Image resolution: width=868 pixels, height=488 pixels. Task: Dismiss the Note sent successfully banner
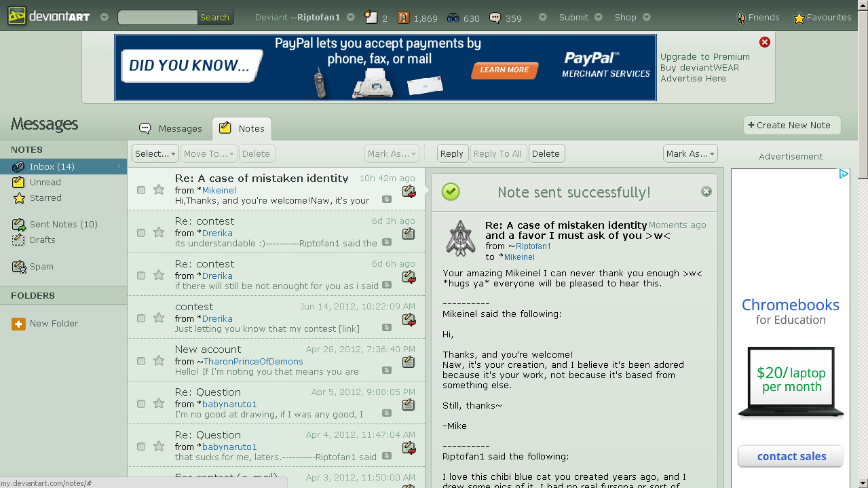pos(706,192)
